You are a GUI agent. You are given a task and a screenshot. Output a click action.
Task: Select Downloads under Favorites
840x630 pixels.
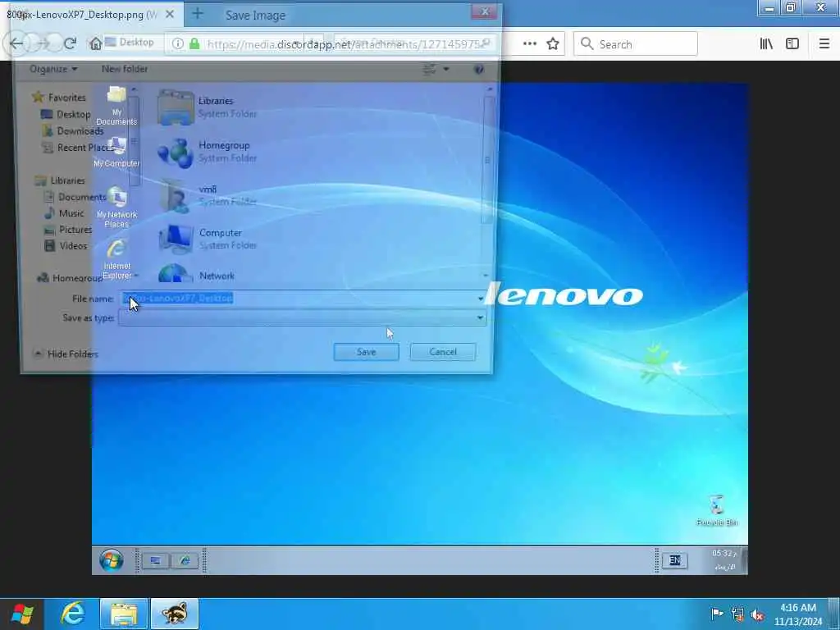coord(73,130)
